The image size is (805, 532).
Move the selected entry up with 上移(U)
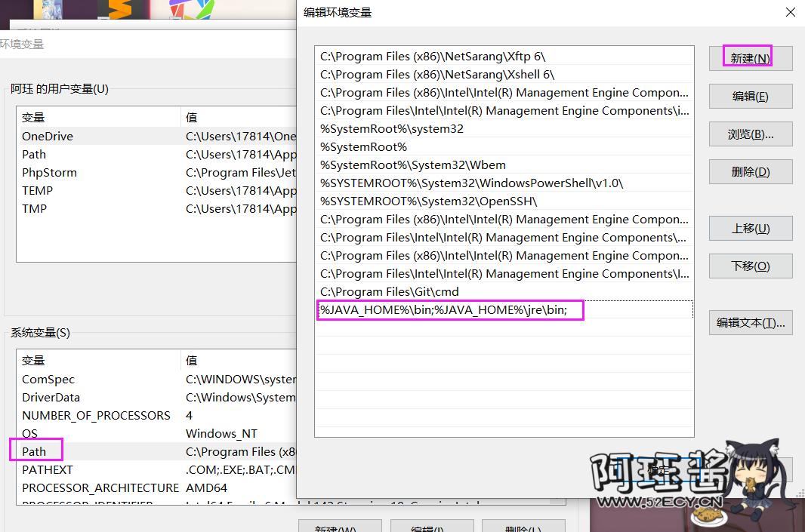pos(750,229)
